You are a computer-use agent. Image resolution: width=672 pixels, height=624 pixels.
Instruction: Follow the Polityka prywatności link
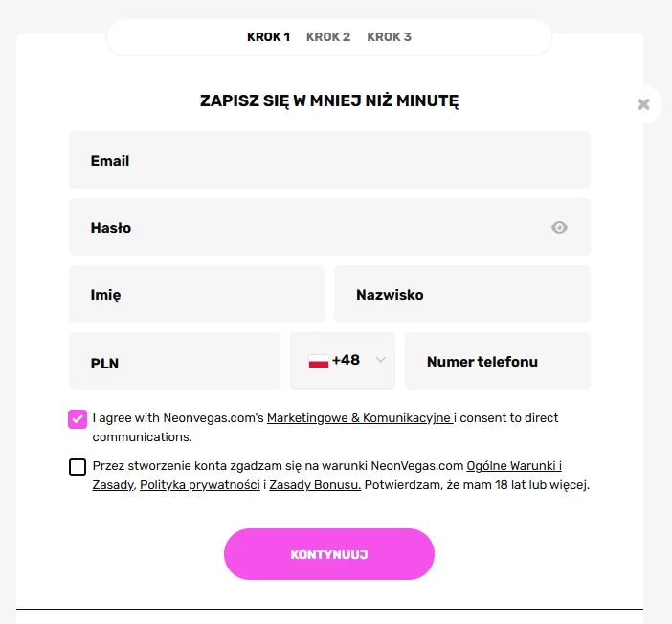point(199,485)
